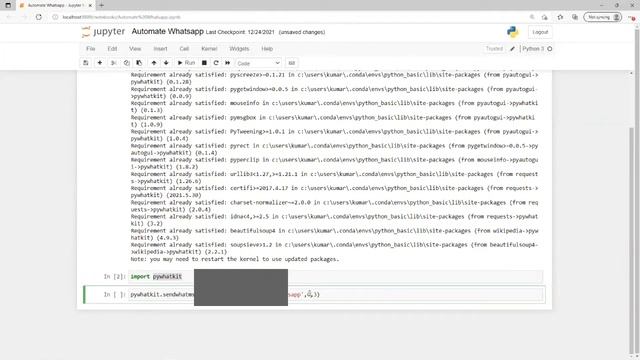Restart kernel and run all with fast-forward icon
640x360 pixels.
pyautogui.click(x=228, y=63)
